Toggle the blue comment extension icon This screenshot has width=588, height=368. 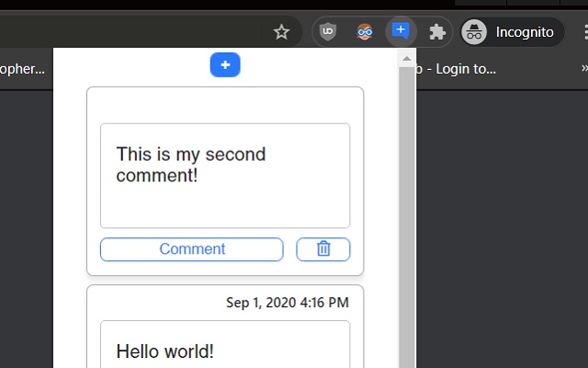[x=401, y=31]
